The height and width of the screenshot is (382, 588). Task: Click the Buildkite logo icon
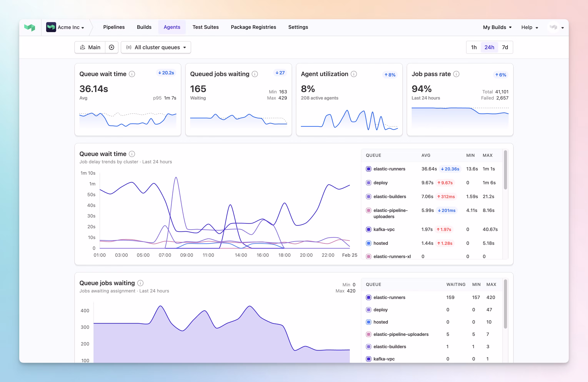[x=30, y=27]
